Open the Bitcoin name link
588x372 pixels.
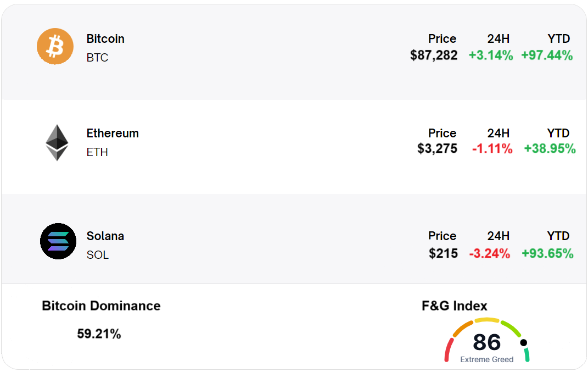click(x=105, y=39)
